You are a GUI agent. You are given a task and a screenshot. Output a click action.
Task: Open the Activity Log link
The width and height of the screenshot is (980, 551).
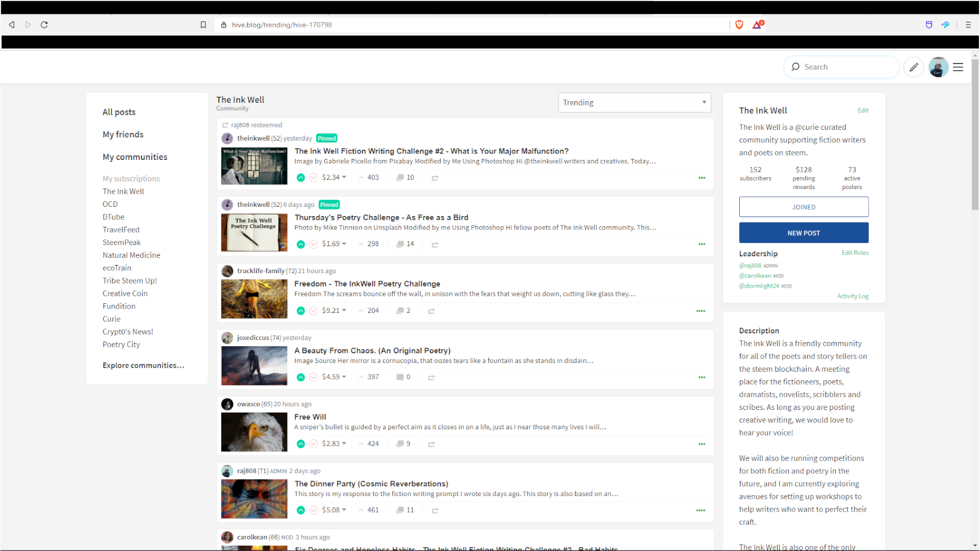click(852, 296)
